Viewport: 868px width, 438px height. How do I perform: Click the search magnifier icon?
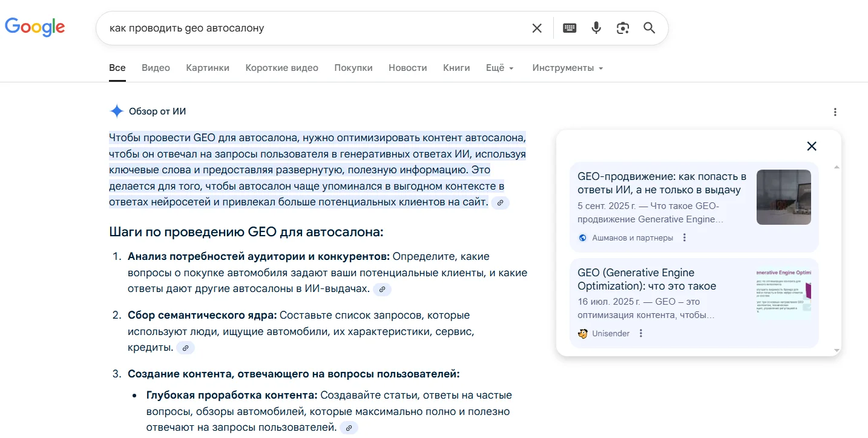(649, 28)
